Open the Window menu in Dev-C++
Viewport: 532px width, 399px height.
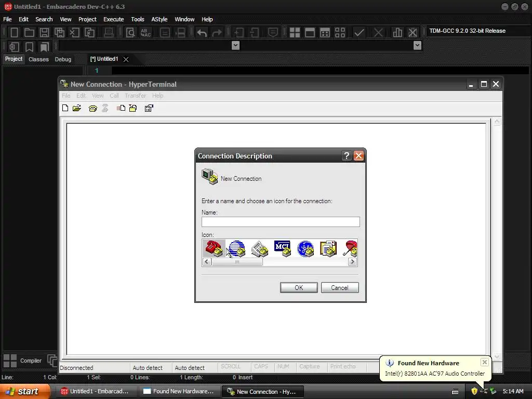[x=184, y=19]
